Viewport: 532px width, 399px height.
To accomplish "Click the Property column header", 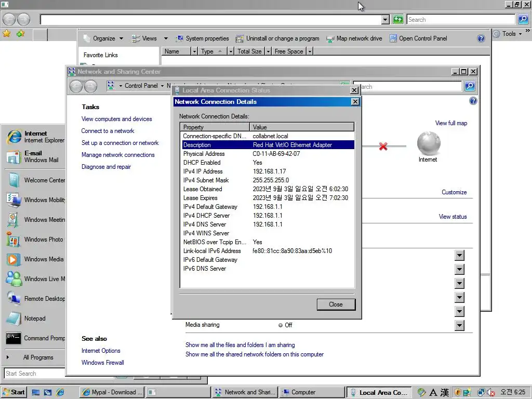I will (x=215, y=127).
